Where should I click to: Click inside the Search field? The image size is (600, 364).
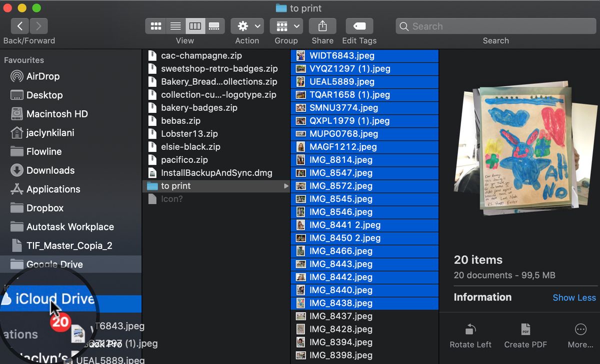point(495,25)
